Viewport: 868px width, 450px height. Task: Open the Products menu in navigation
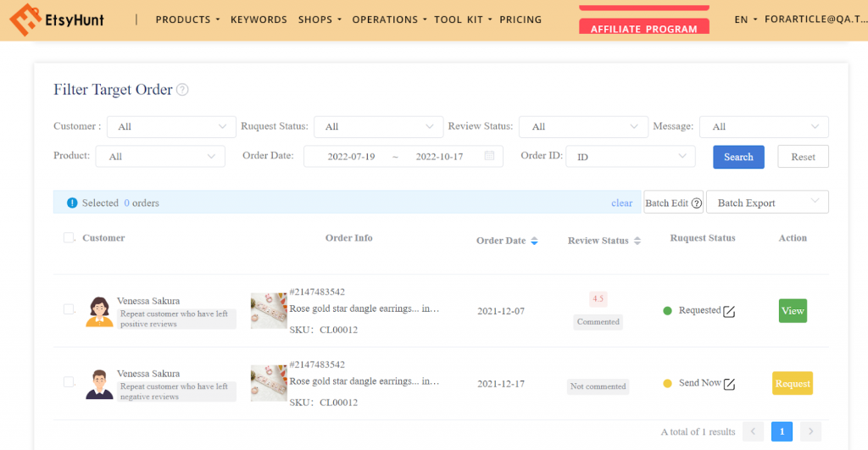(187, 19)
